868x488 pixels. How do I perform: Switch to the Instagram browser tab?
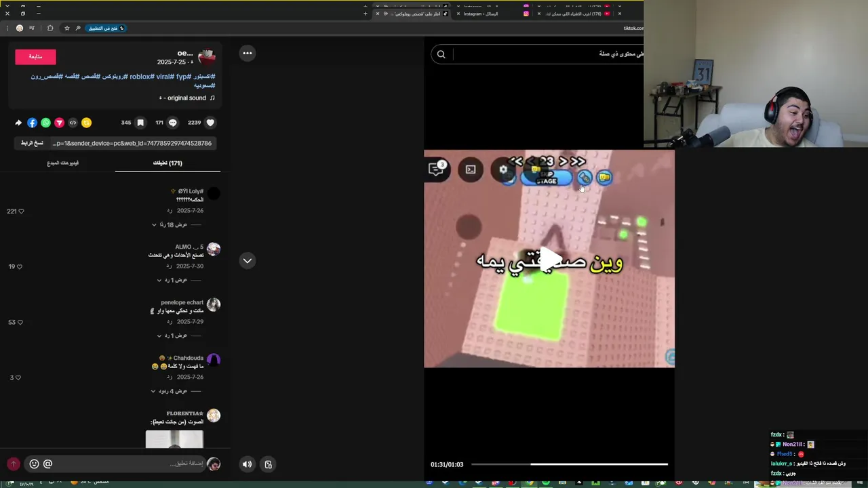coord(494,14)
